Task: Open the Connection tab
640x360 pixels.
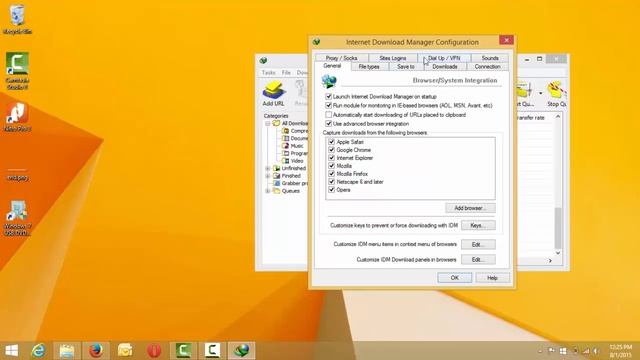Action: [487, 67]
